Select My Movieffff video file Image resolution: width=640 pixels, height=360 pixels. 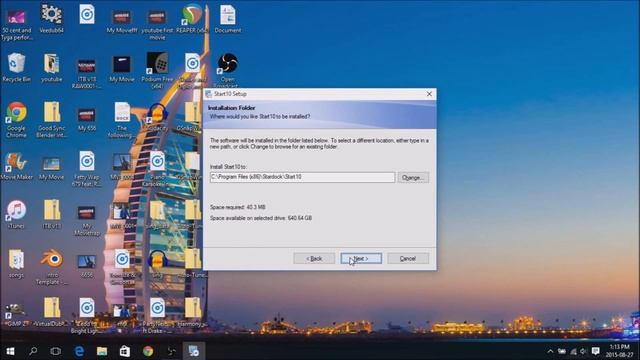tap(122, 21)
